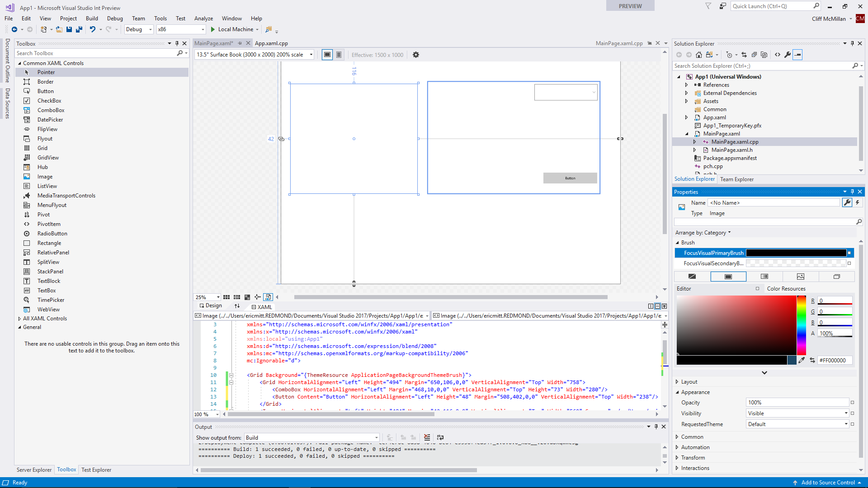Click the Button in the designer canvas
The width and height of the screenshot is (868, 488).
click(x=569, y=178)
